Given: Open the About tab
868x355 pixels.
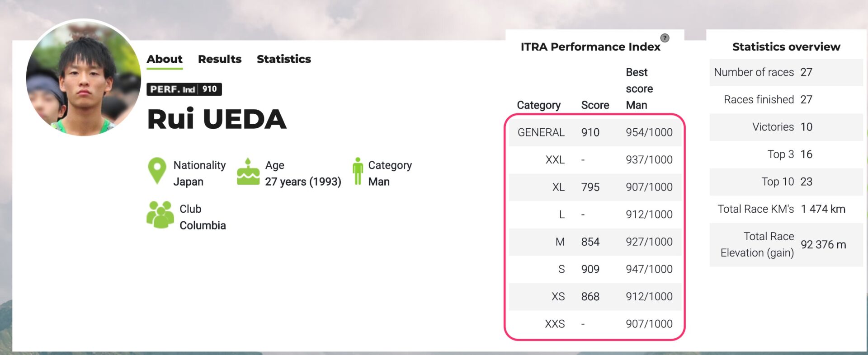Looking at the screenshot, I should tap(165, 59).
